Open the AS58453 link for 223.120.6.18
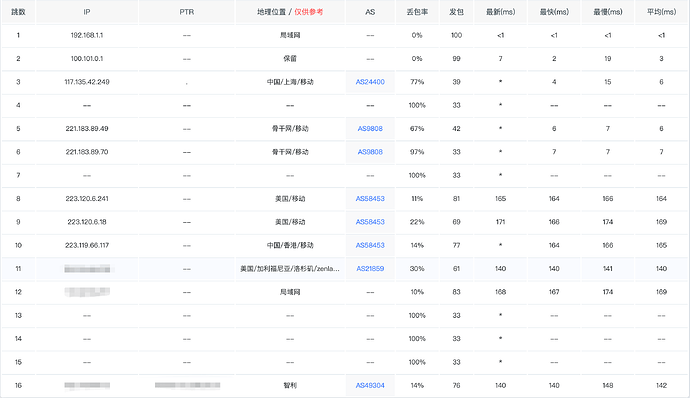Image resolution: width=690 pixels, height=398 pixels. (370, 222)
